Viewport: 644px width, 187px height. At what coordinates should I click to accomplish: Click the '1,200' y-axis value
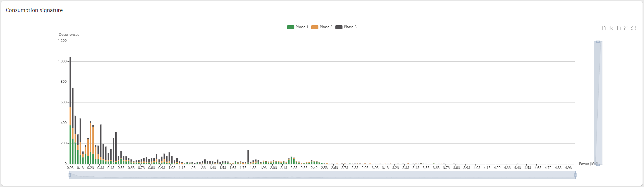pos(62,41)
